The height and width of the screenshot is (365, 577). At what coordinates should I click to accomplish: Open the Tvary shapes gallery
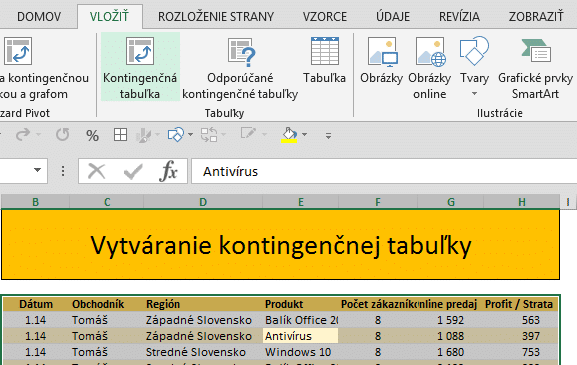474,66
